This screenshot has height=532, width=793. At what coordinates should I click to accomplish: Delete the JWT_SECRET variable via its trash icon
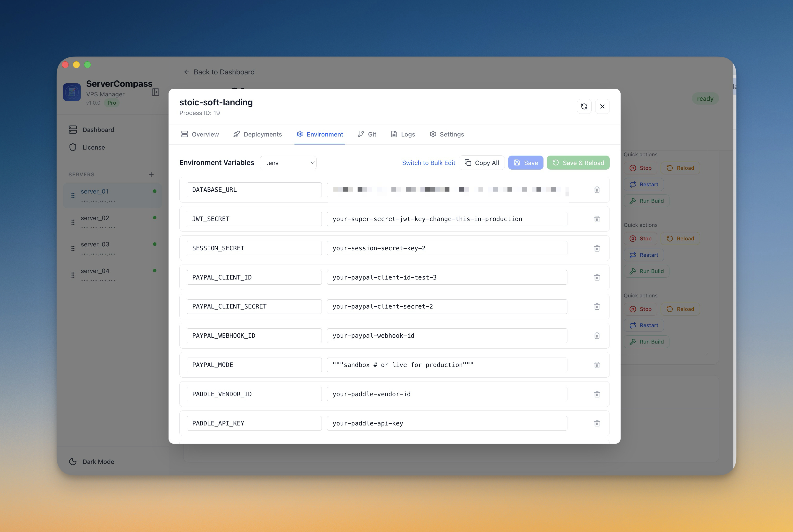point(597,219)
